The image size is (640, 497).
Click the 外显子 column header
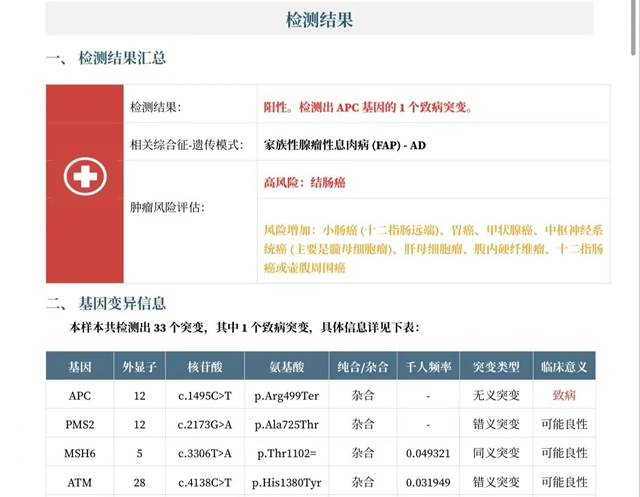point(140,366)
